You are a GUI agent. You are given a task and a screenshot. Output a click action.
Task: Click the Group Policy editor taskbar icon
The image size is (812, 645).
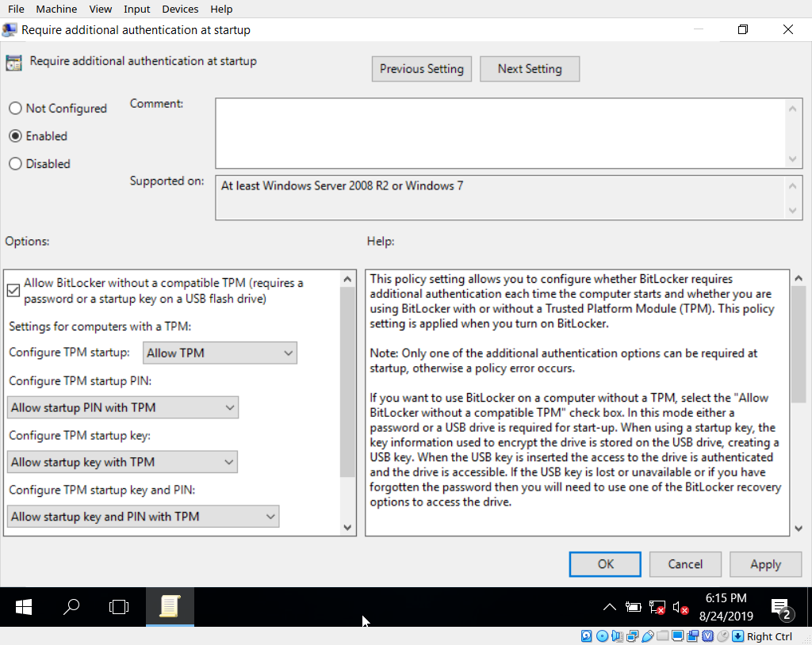click(169, 607)
